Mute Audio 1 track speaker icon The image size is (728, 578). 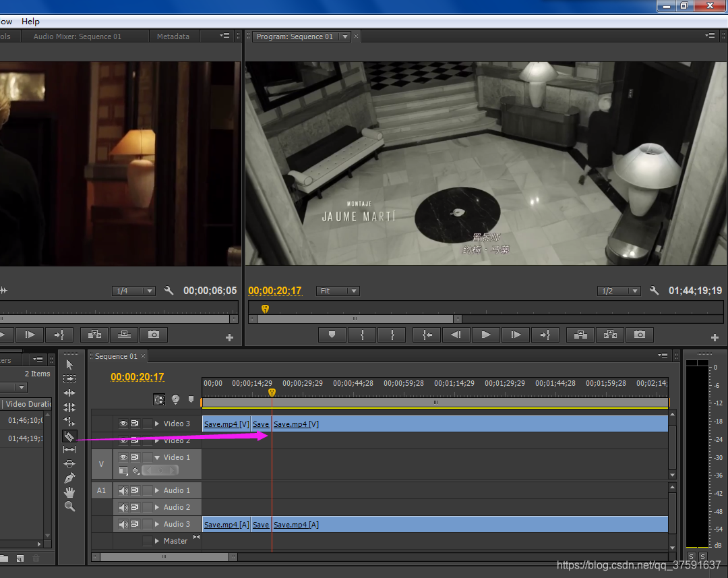(123, 490)
